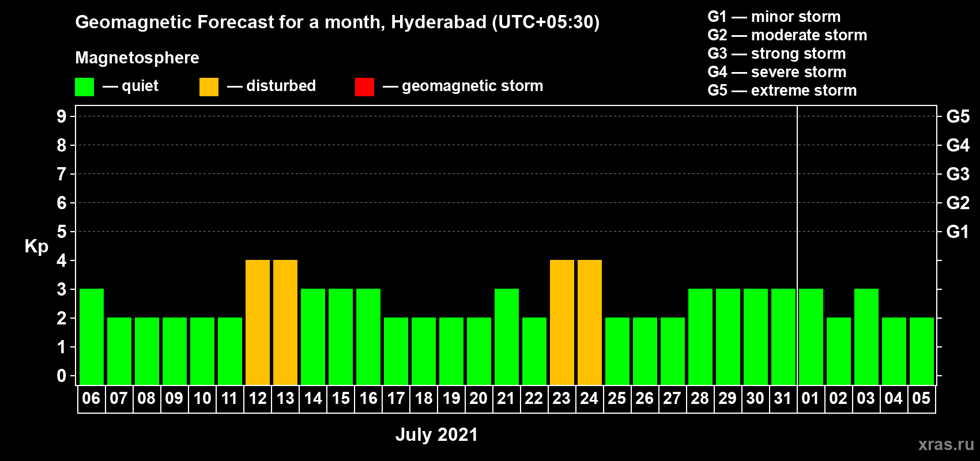The image size is (980, 461).
Task: Click the date label 28
Action: tap(700, 398)
